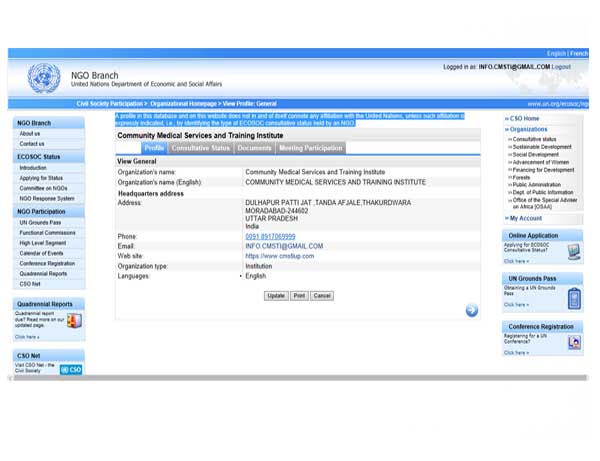Screen dimensions: 600x461
Task: Click Civil Society Participation breadcrumb
Action: (x=109, y=104)
